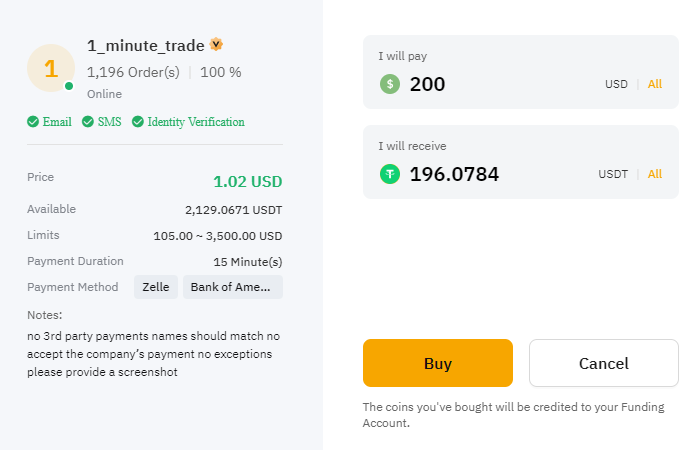
Task: Click the USD dollar coin icon
Action: click(x=390, y=84)
